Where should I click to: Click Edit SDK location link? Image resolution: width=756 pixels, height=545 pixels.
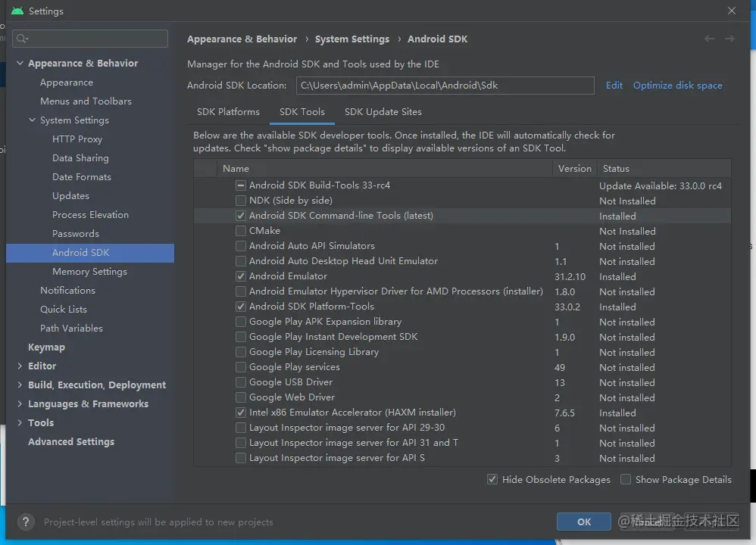point(614,86)
